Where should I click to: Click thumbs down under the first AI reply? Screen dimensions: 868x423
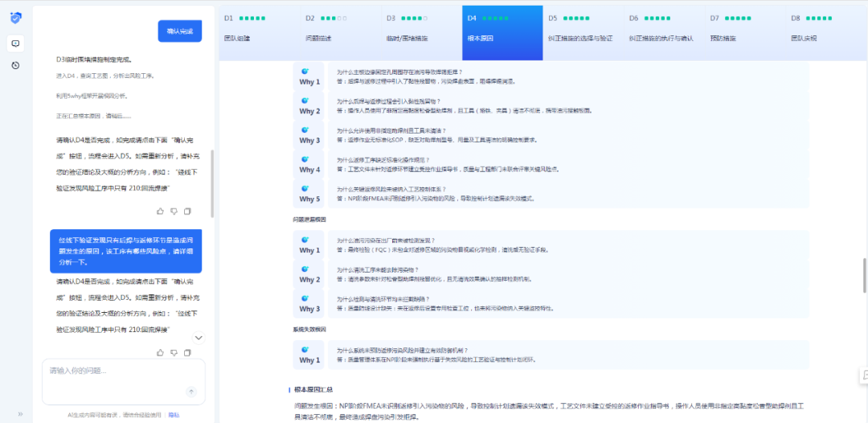174,211
